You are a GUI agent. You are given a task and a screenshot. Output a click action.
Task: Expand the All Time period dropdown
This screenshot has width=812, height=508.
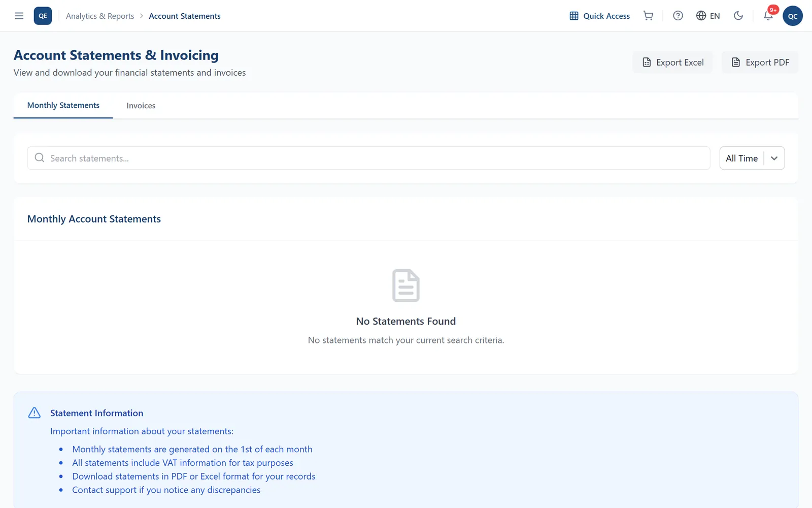click(x=752, y=158)
